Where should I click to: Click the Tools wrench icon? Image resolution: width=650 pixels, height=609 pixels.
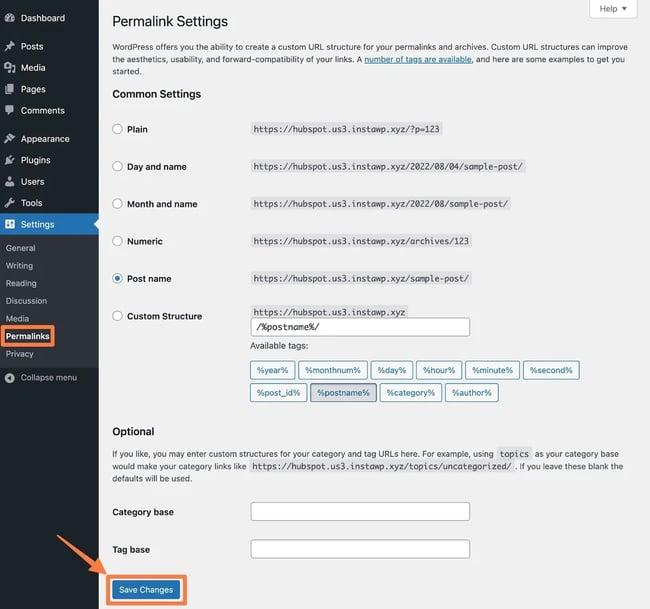[10, 203]
